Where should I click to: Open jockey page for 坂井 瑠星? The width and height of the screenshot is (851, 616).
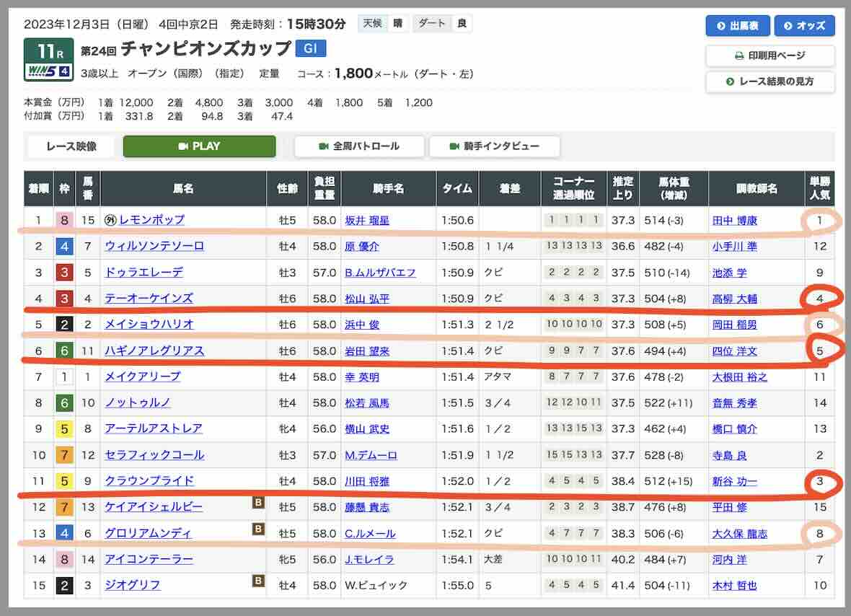[367, 220]
